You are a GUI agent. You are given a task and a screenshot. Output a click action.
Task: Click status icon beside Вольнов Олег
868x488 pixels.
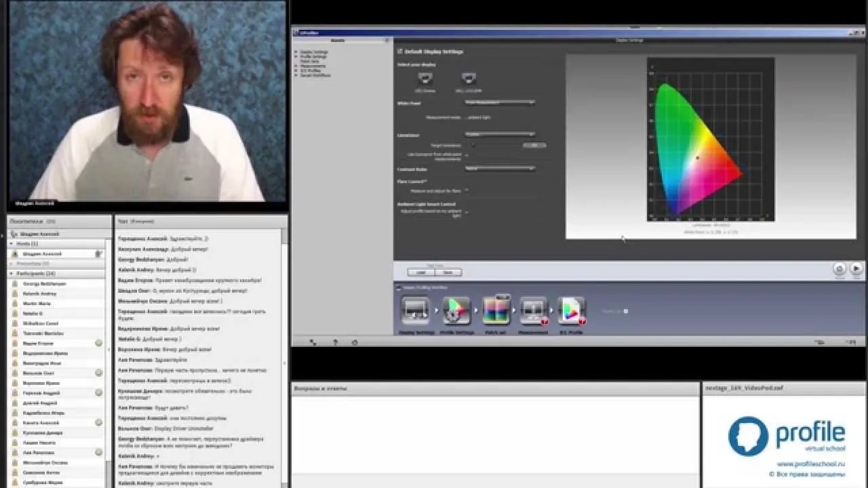(x=98, y=373)
